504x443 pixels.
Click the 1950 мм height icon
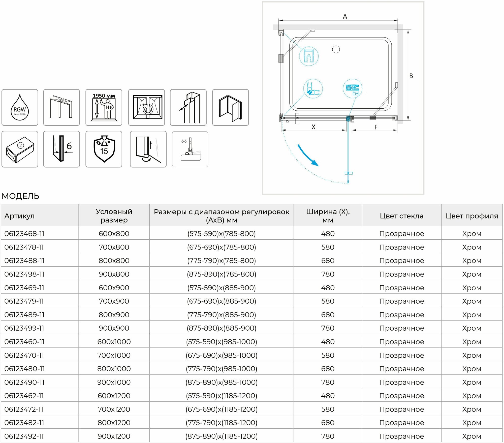[x=104, y=108]
